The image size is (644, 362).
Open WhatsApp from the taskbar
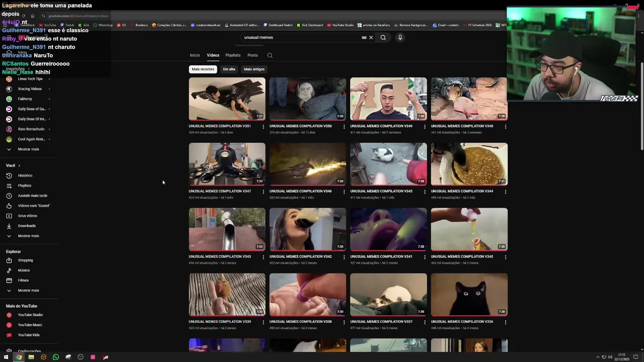[x=56, y=357]
